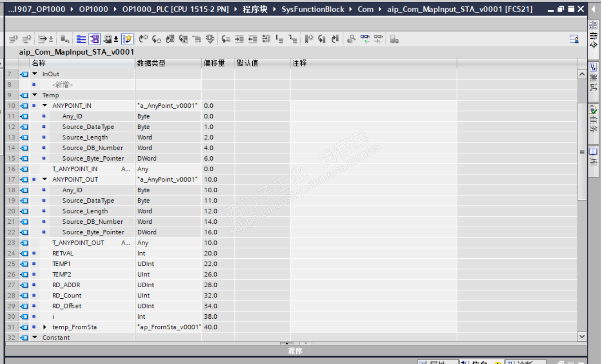Click the indent lines toolbar icon
The image size is (601, 364).
point(239,39)
